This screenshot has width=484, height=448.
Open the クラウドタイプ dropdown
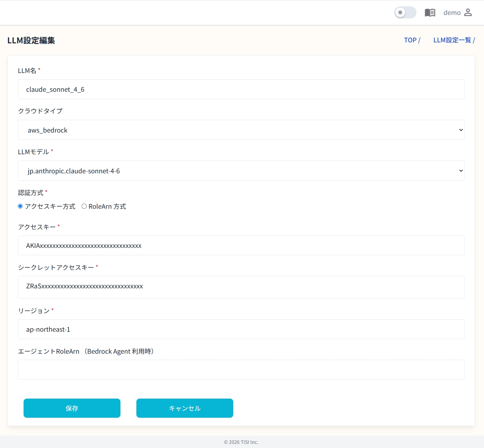[x=241, y=130]
